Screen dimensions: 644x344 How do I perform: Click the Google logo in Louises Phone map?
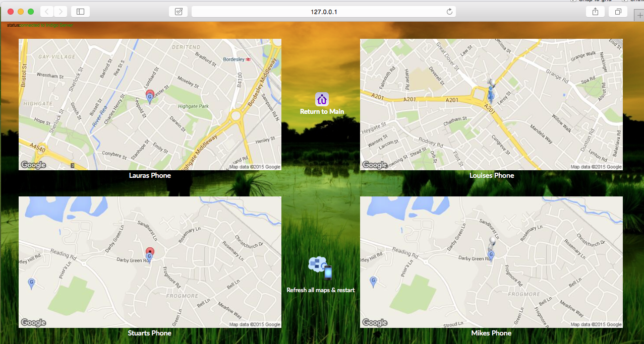[x=375, y=165]
